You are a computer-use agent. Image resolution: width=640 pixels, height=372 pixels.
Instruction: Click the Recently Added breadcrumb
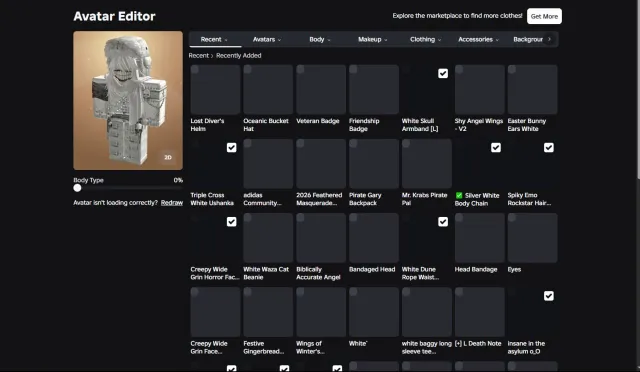pyautogui.click(x=239, y=56)
